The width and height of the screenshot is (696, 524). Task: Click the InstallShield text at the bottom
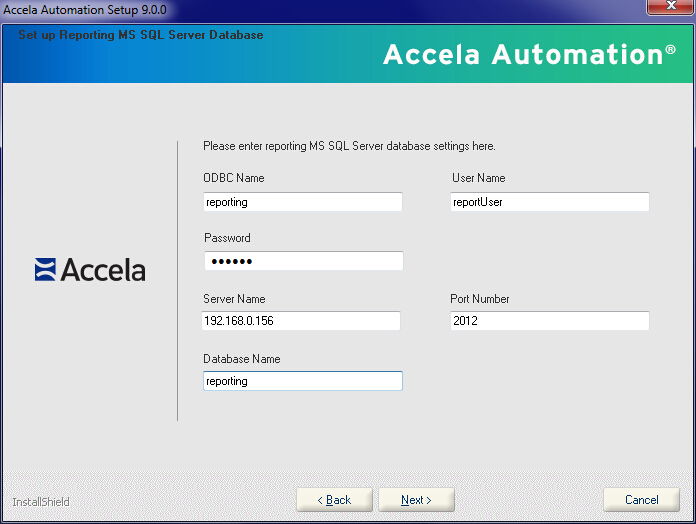point(41,501)
